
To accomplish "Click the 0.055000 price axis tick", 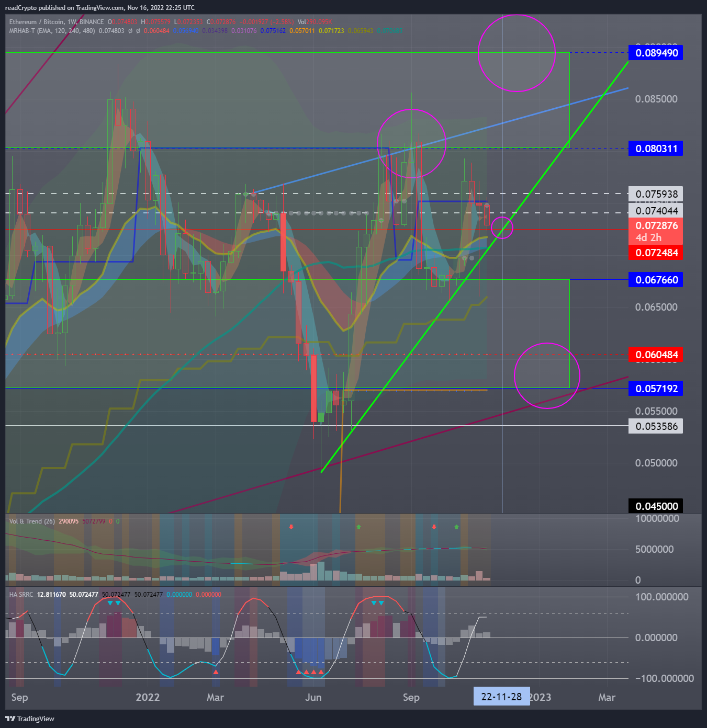I will [656, 411].
